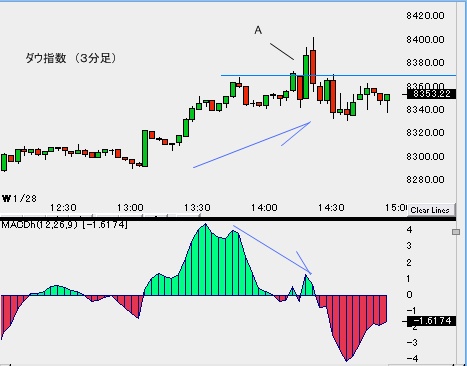Click the ダウ指数 (3分足) chart title
Image resolution: width=467 pixels, height=366 pixels.
click(71, 58)
